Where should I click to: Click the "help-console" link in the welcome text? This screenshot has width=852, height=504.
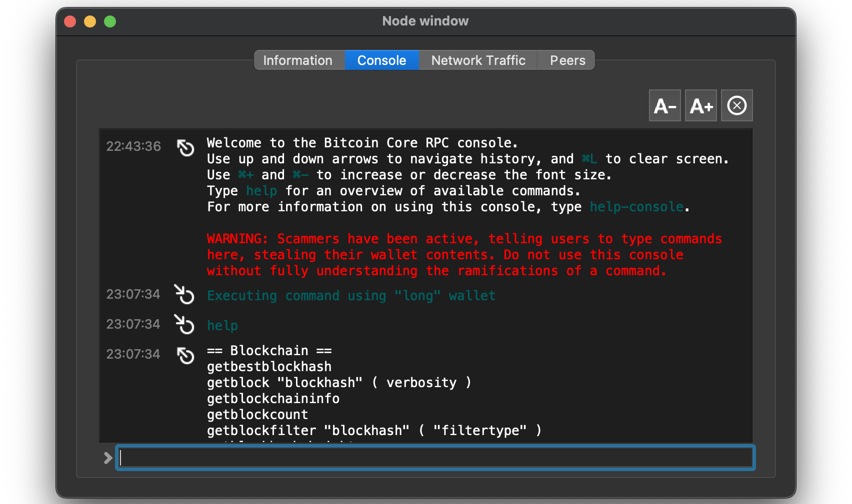coord(636,207)
